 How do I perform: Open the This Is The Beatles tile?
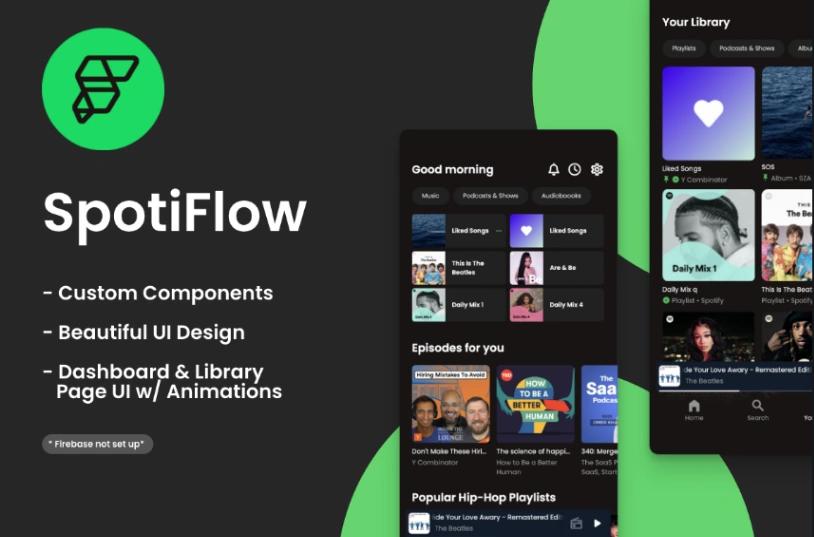tap(458, 268)
